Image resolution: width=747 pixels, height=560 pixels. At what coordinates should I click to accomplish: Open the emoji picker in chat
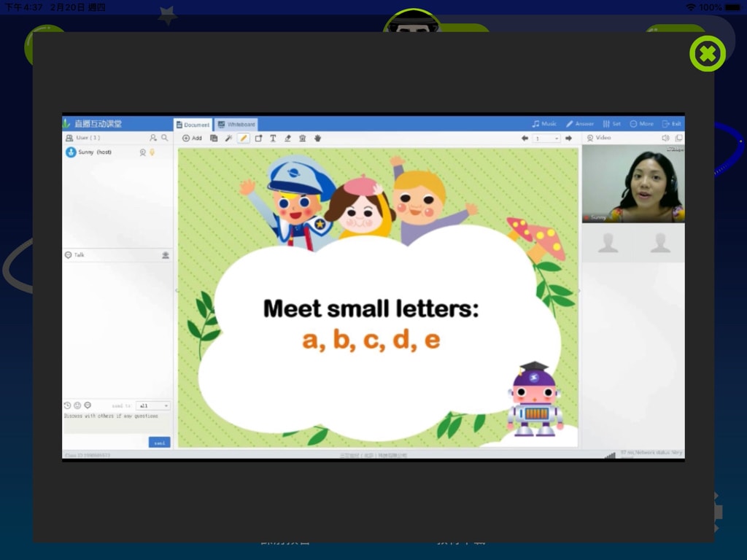click(77, 405)
